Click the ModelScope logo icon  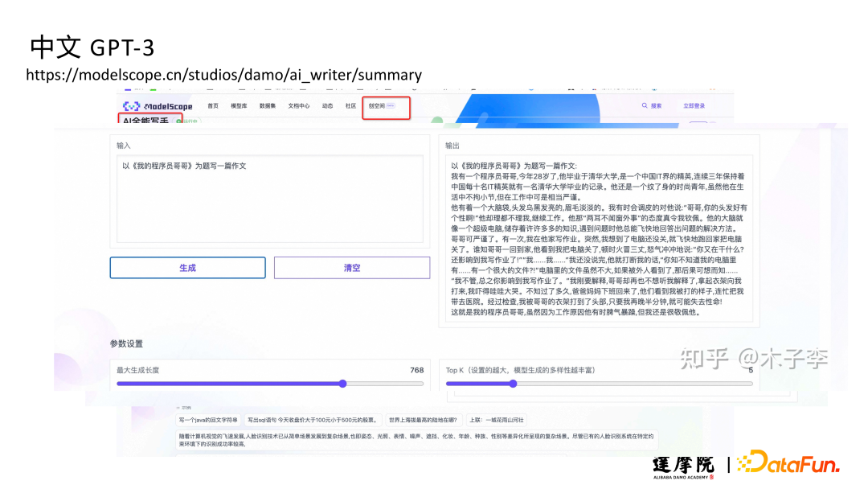131,106
